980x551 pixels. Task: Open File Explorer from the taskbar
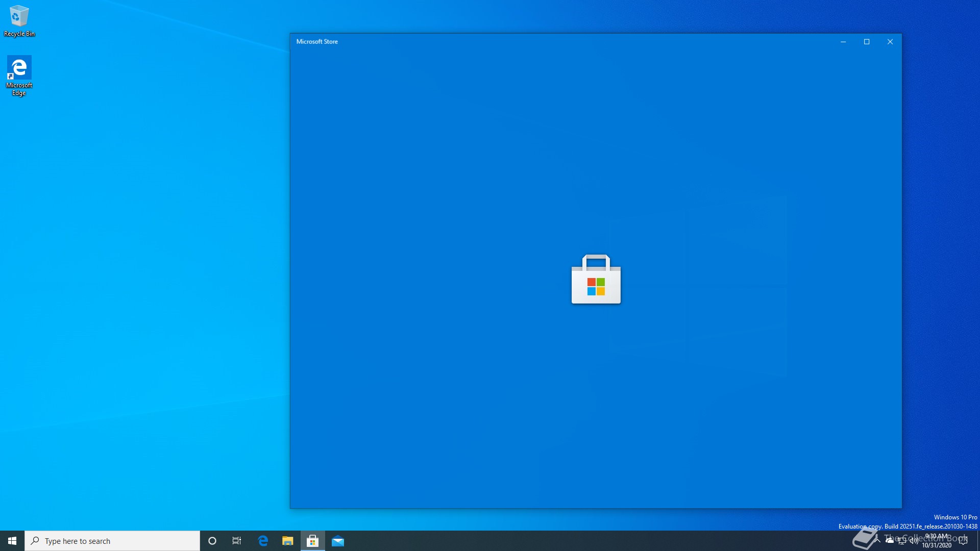pyautogui.click(x=288, y=541)
